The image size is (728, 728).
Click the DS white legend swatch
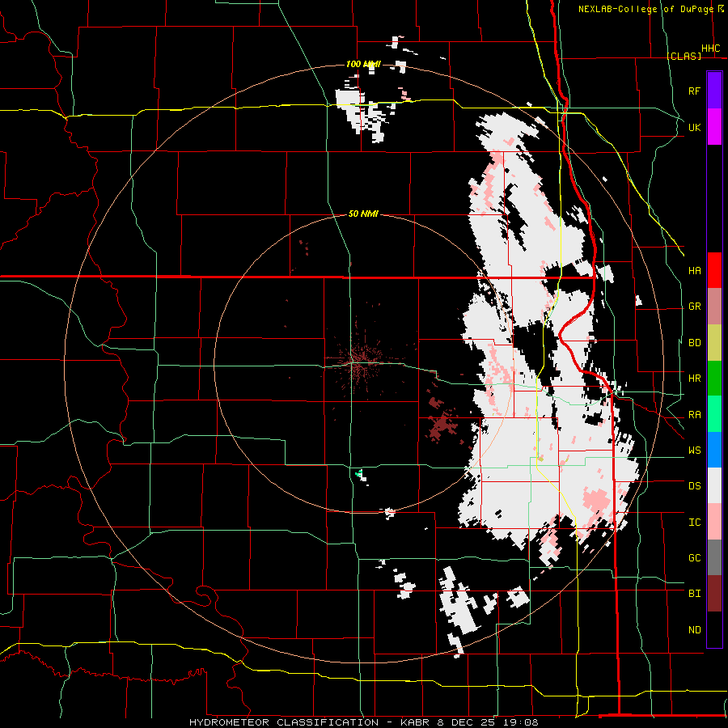(x=714, y=485)
